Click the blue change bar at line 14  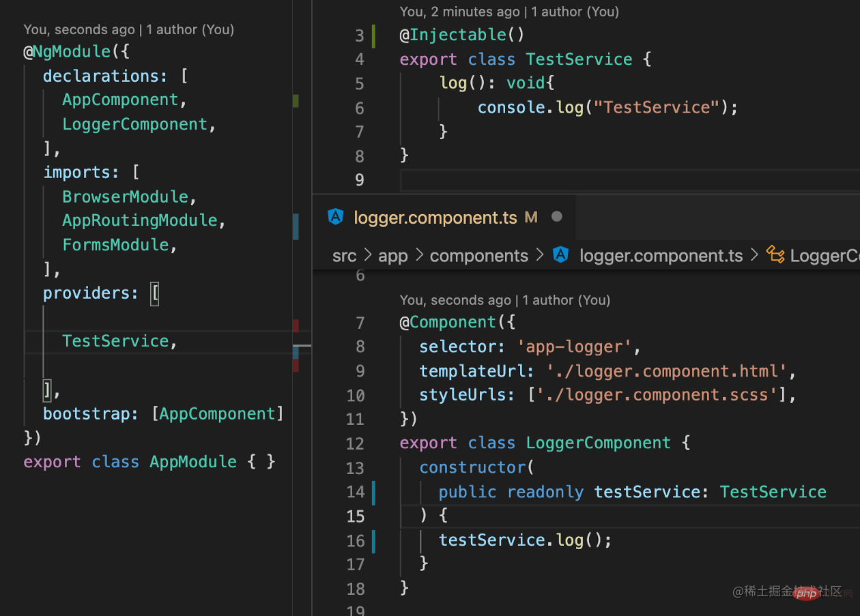click(x=373, y=492)
